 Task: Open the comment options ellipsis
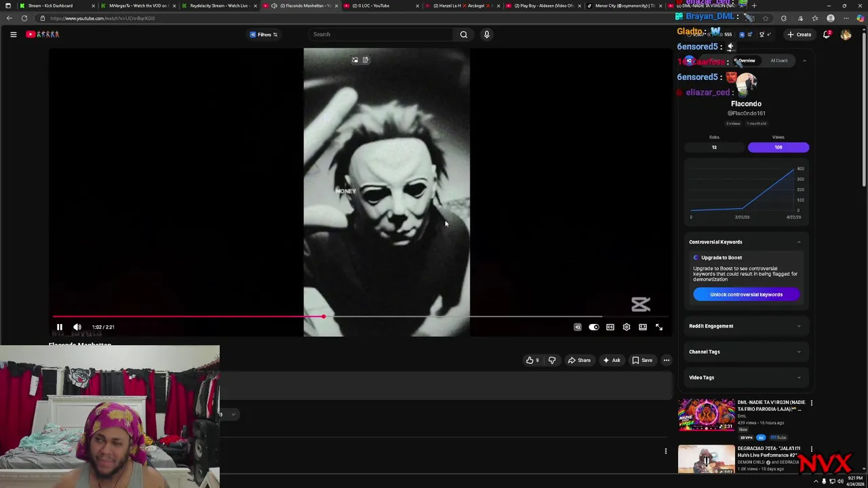pyautogui.click(x=665, y=451)
